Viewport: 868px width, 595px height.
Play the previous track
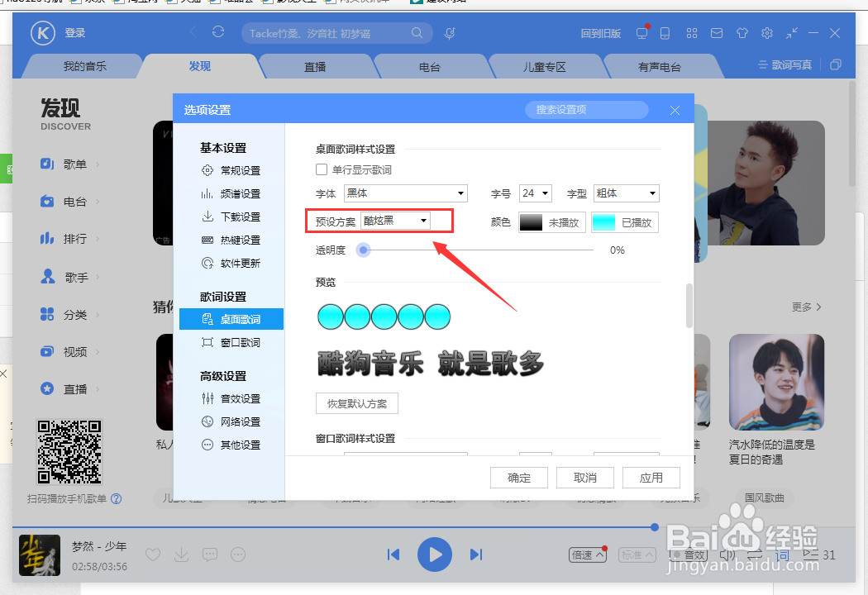pos(393,554)
